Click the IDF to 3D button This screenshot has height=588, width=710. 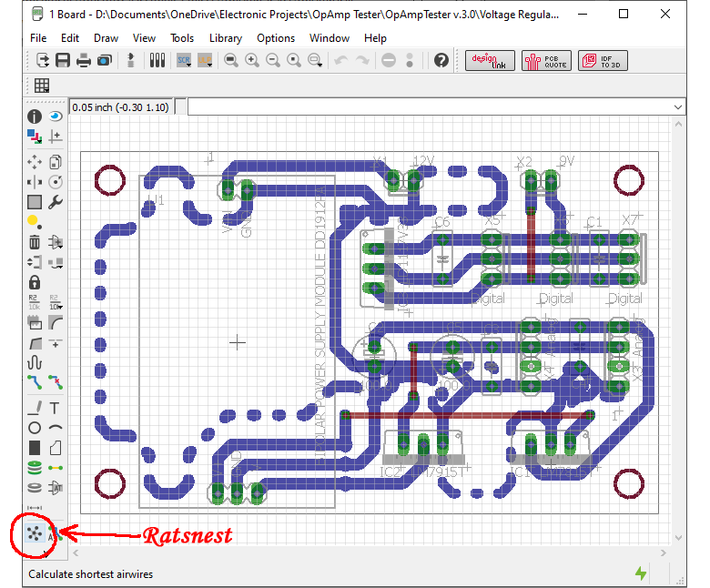(603, 60)
